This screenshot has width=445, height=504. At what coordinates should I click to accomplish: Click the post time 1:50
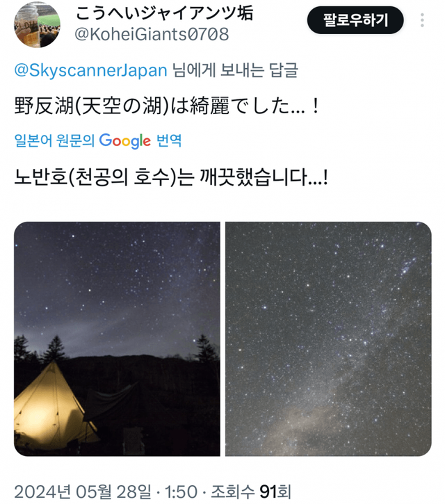181,491
